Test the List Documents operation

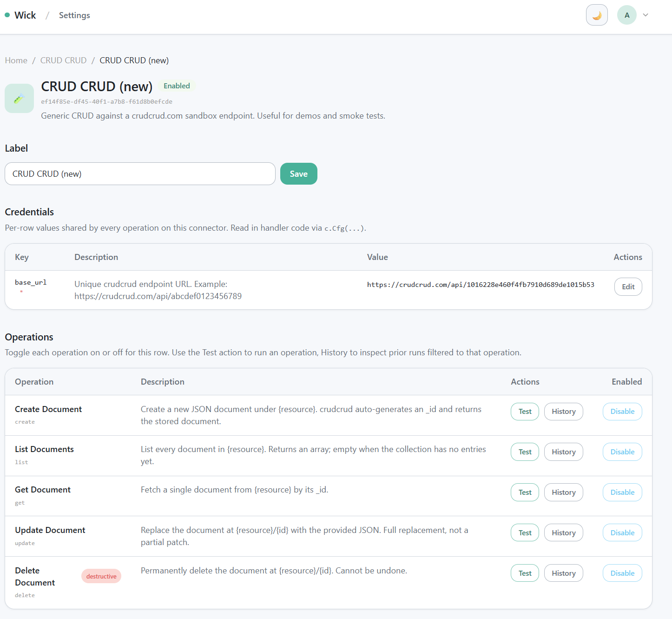click(525, 452)
